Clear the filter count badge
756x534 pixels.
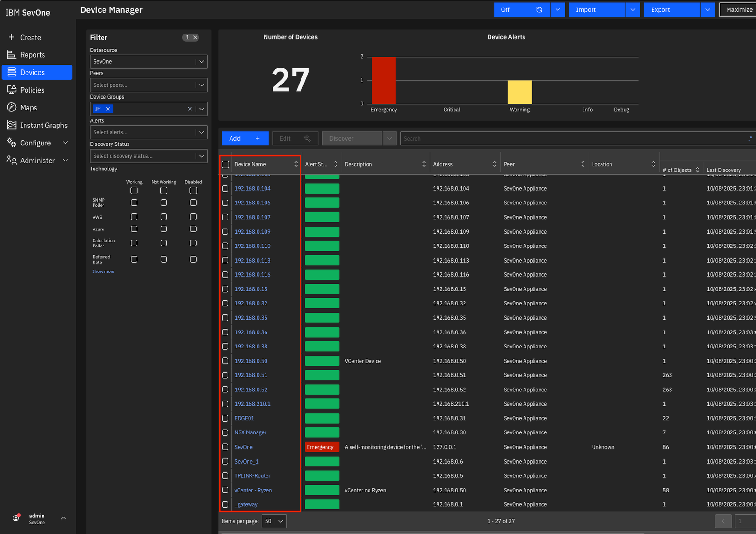tap(195, 38)
